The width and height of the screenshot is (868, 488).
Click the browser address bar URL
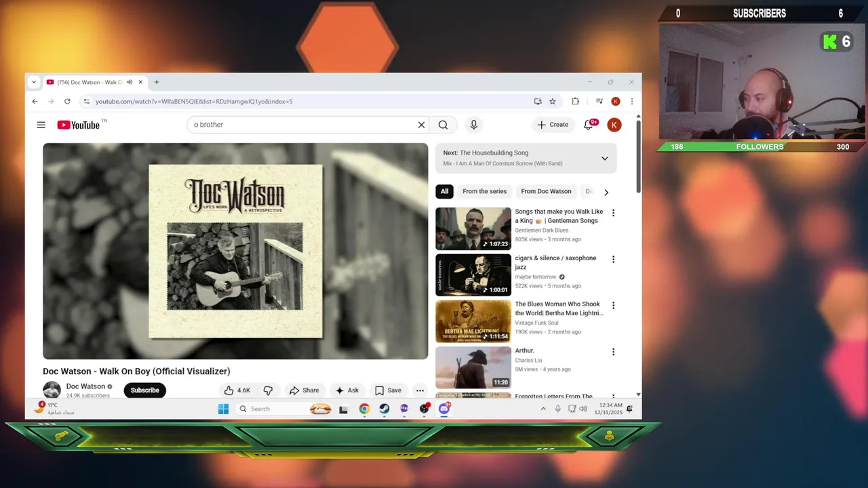(x=194, y=102)
